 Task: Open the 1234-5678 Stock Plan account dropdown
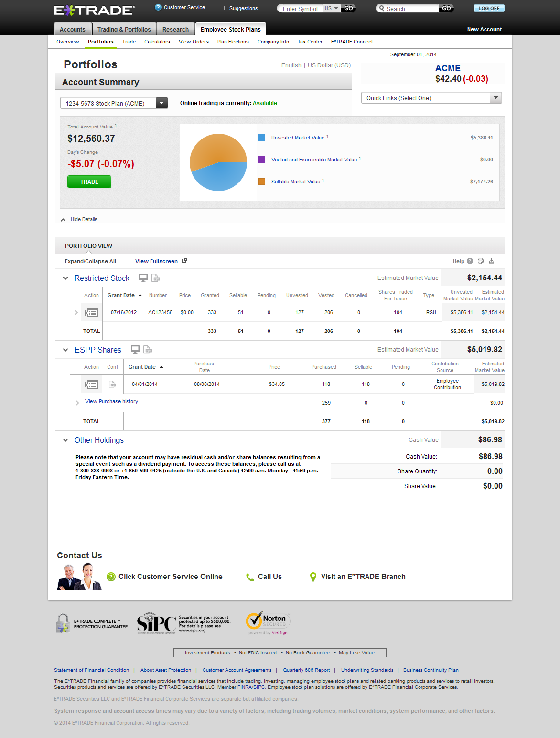pyautogui.click(x=114, y=103)
